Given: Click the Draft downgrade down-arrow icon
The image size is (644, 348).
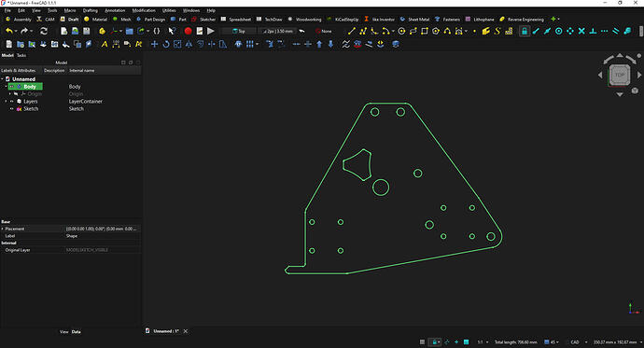Looking at the screenshot, I should click(x=330, y=44).
